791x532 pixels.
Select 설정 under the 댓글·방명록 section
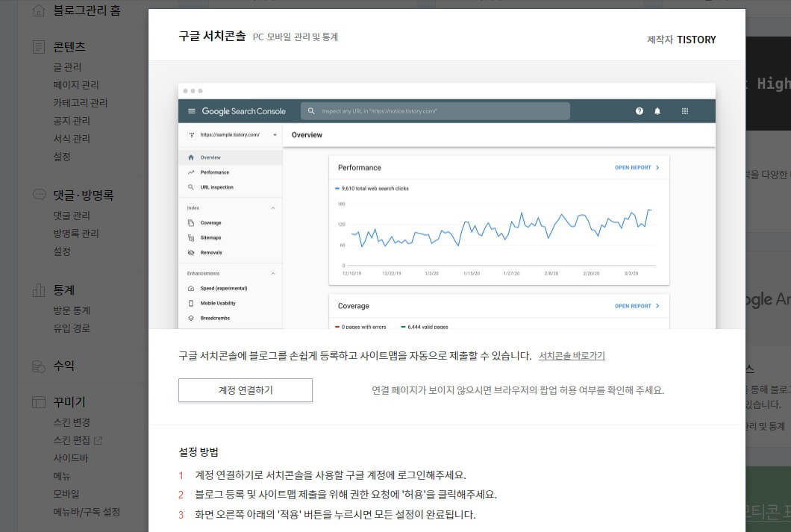coord(62,251)
